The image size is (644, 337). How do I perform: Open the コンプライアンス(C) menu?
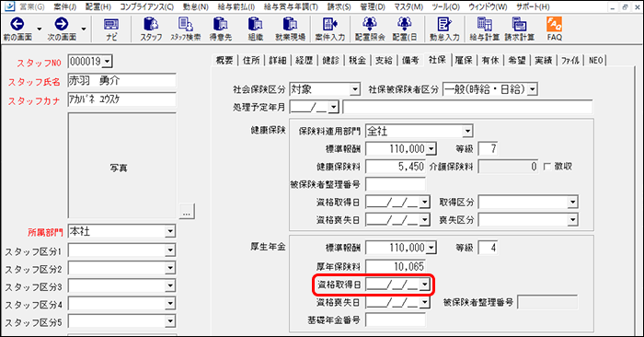pyautogui.click(x=146, y=7)
